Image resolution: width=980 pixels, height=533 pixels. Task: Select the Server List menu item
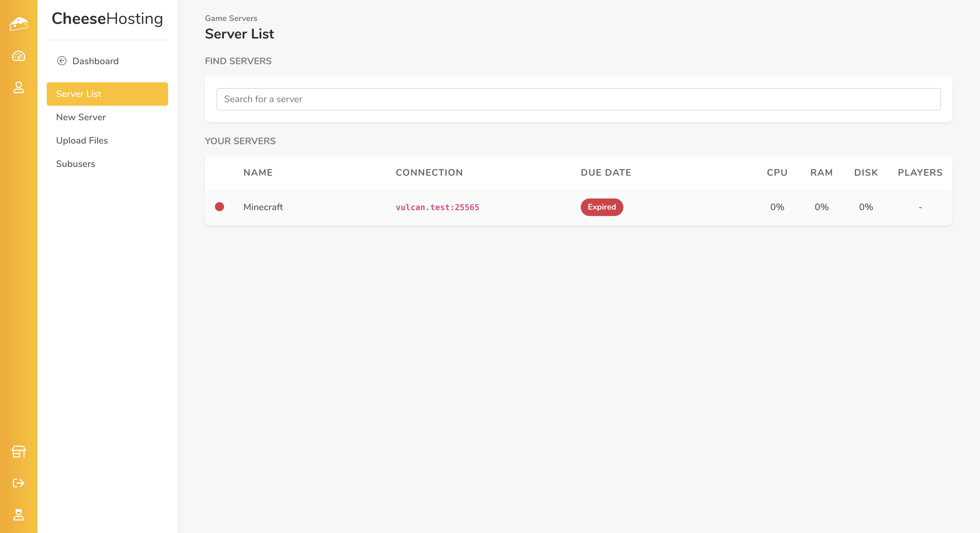107,94
